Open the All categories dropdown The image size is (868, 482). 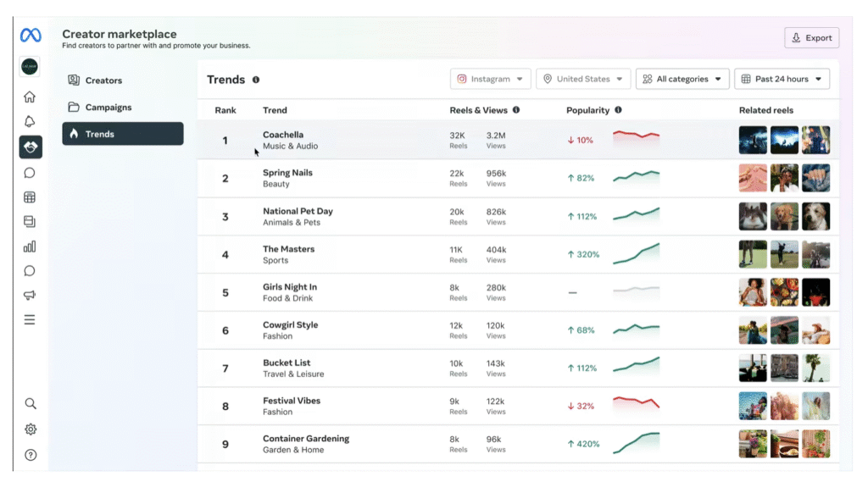coord(682,79)
